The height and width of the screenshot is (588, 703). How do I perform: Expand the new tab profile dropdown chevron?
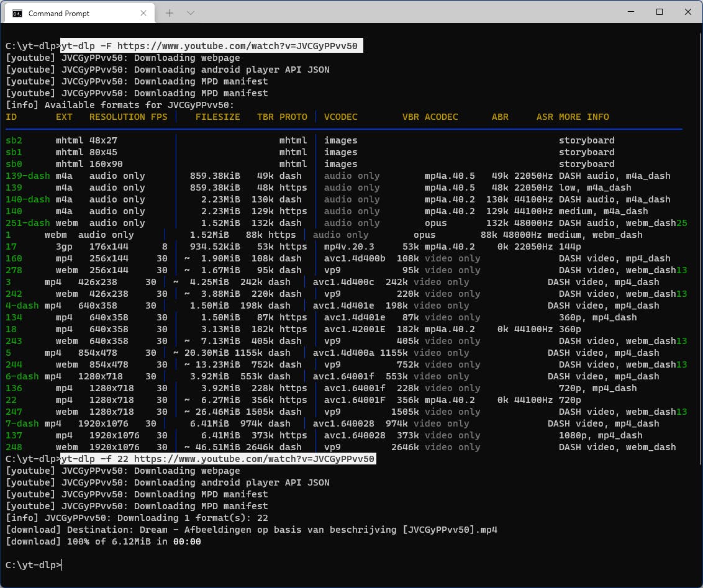click(191, 13)
